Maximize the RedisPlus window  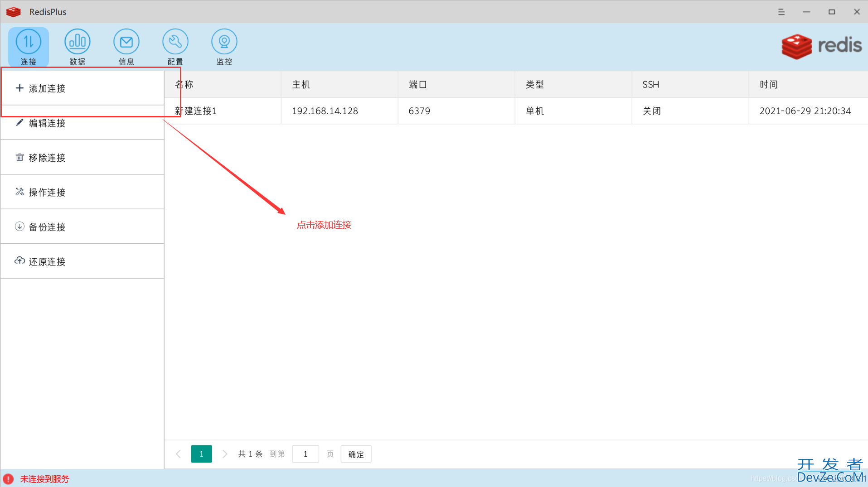[x=832, y=12]
